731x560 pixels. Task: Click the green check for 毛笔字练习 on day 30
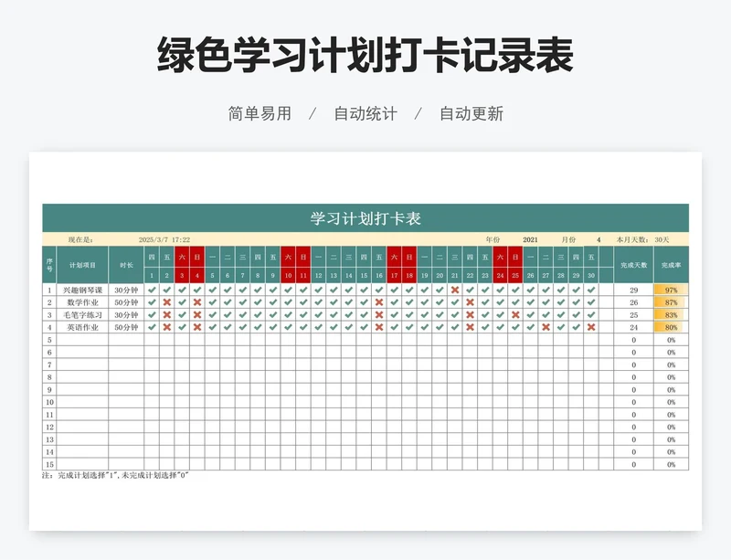[x=591, y=315]
